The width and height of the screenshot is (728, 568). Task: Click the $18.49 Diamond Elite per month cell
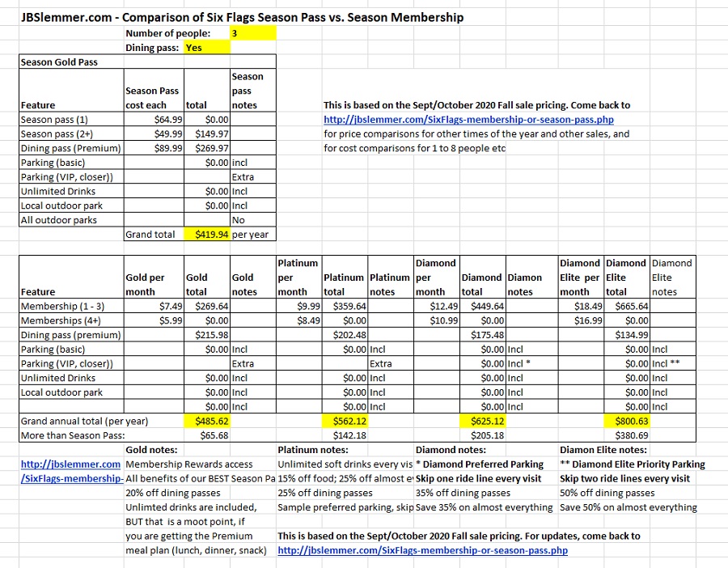(581, 306)
